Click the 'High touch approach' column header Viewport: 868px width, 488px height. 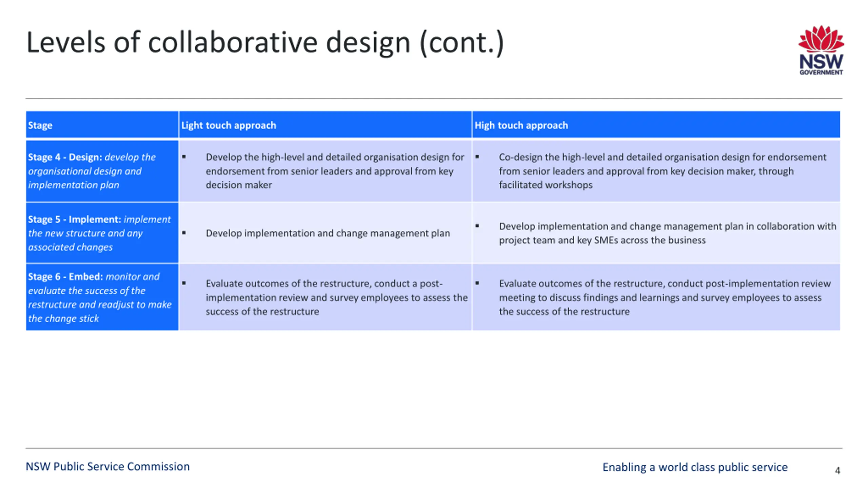(x=656, y=125)
